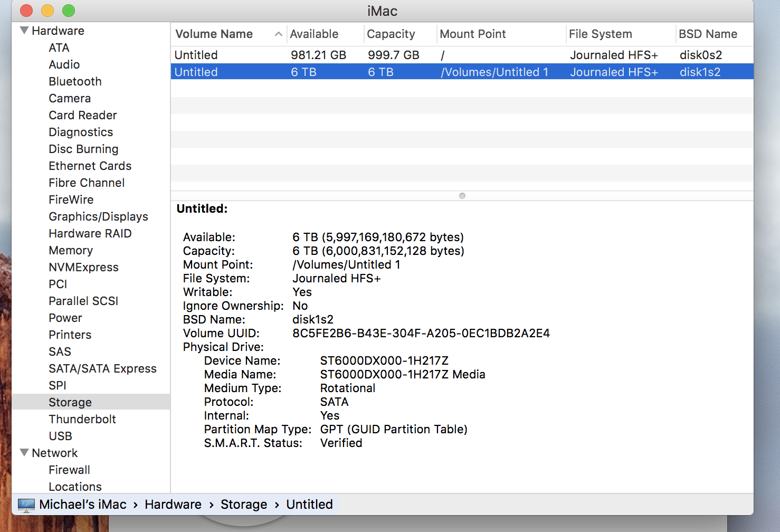The width and height of the screenshot is (780, 532).
Task: Select the Untitled volume row disk1s2
Action: 462,72
